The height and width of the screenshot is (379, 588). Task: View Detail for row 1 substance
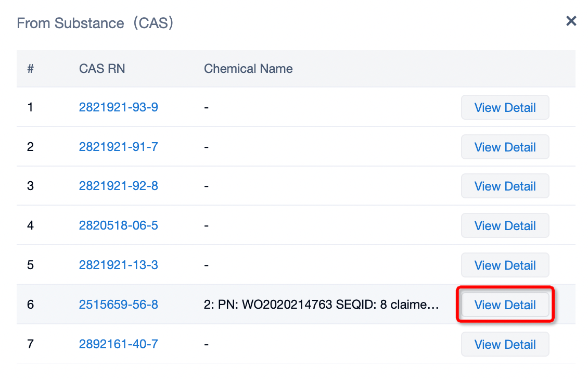tap(505, 108)
